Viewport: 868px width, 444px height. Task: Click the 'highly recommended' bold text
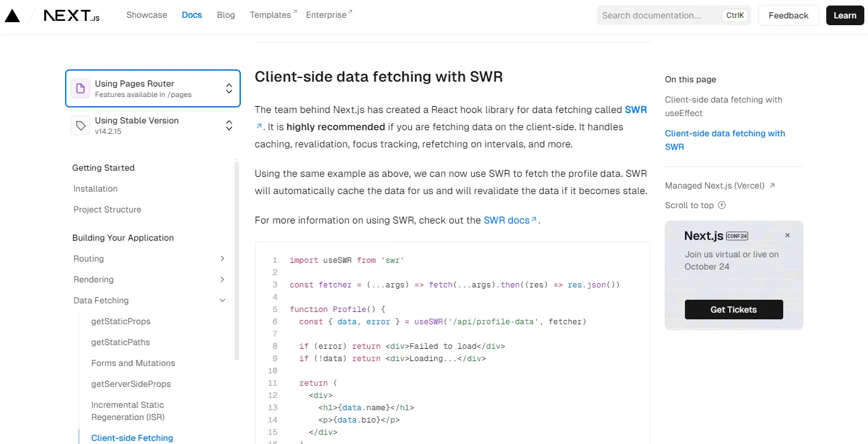click(x=335, y=127)
